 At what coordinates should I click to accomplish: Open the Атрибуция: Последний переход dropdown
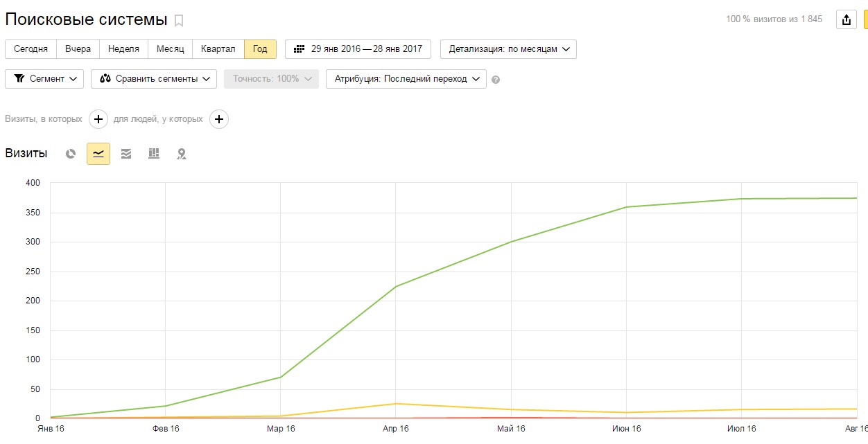point(406,79)
